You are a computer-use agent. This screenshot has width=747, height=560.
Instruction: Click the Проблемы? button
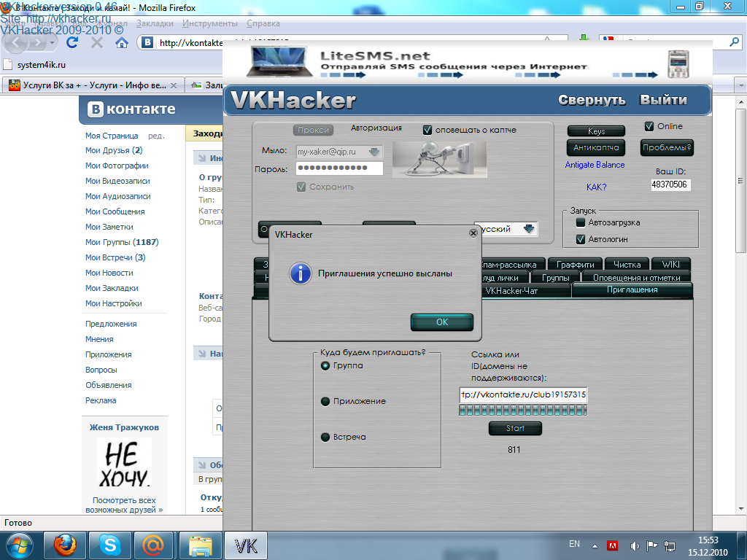pyautogui.click(x=667, y=147)
